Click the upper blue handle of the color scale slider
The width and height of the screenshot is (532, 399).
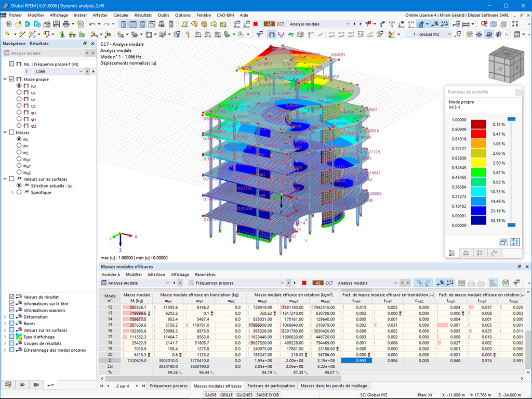click(x=511, y=119)
